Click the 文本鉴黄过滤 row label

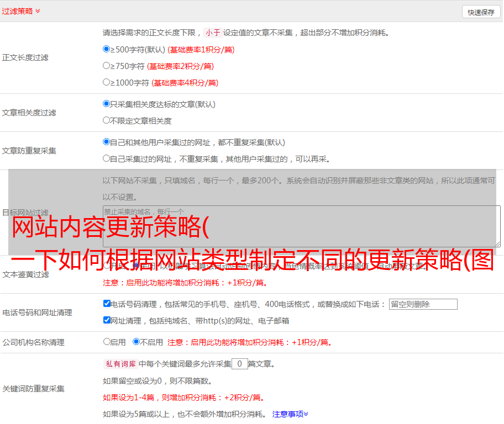(x=25, y=274)
